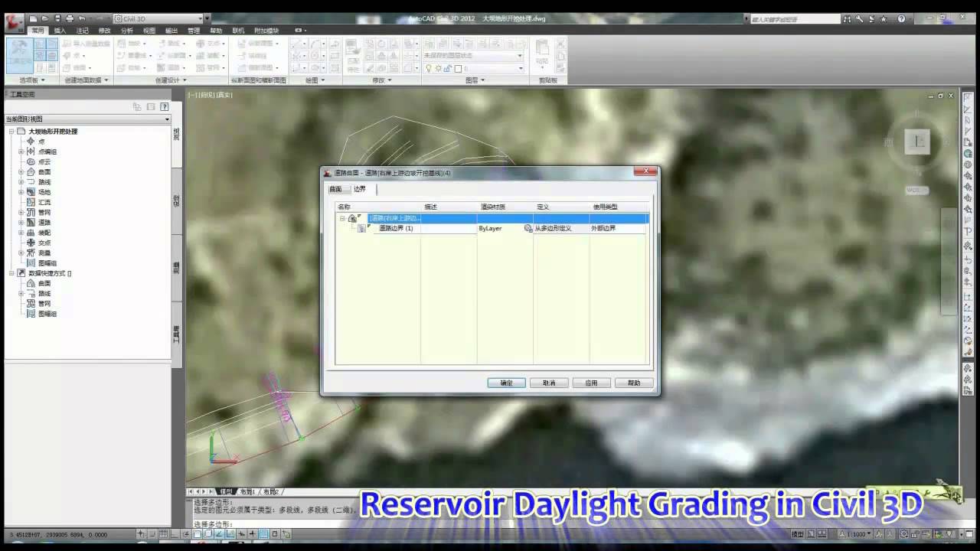Select the 布局1 layout tab

(247, 491)
